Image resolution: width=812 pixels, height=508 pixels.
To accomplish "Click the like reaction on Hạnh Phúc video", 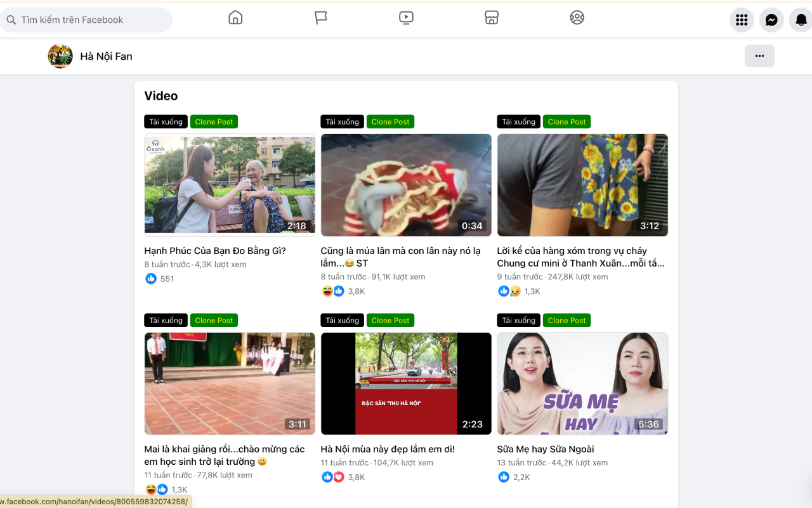I will [x=151, y=279].
